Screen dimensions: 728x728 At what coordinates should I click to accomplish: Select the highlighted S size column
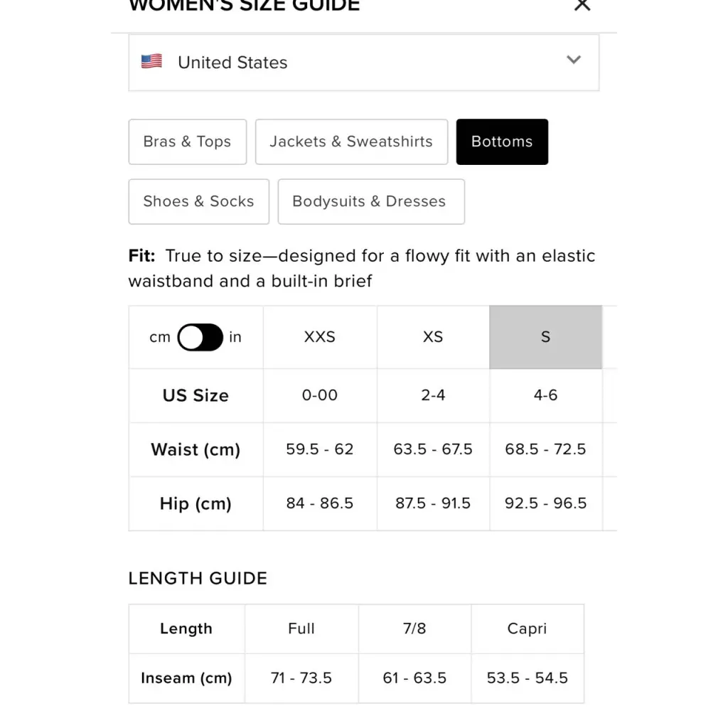[x=545, y=337]
